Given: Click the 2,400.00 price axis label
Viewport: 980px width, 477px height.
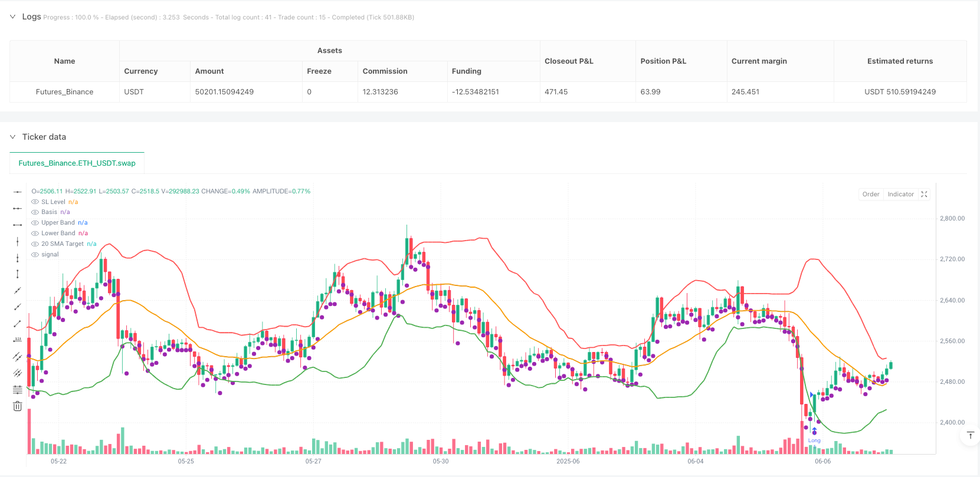Looking at the screenshot, I should (952, 422).
